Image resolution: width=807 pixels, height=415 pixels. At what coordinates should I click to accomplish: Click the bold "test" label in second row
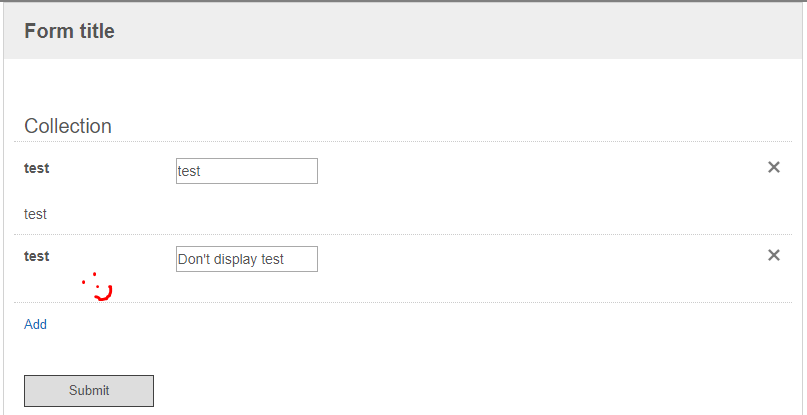[x=37, y=256]
